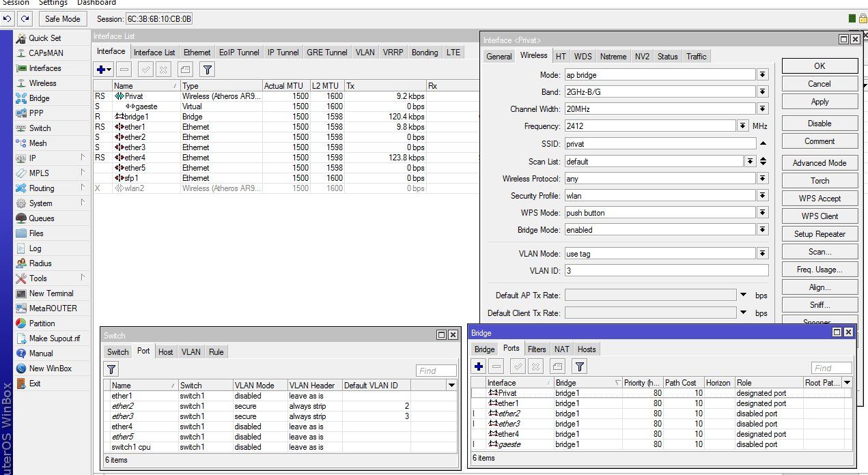Open Partition in the sidebar

click(42, 323)
